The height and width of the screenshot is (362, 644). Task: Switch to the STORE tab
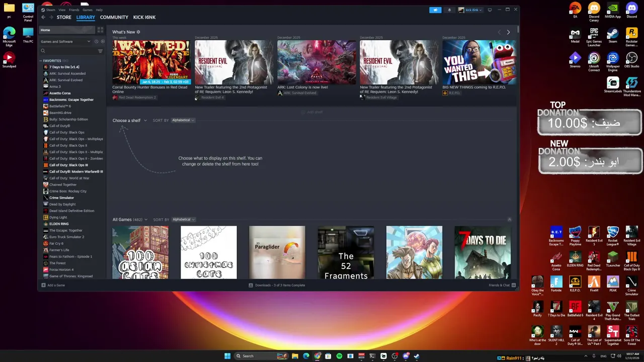[x=64, y=17]
